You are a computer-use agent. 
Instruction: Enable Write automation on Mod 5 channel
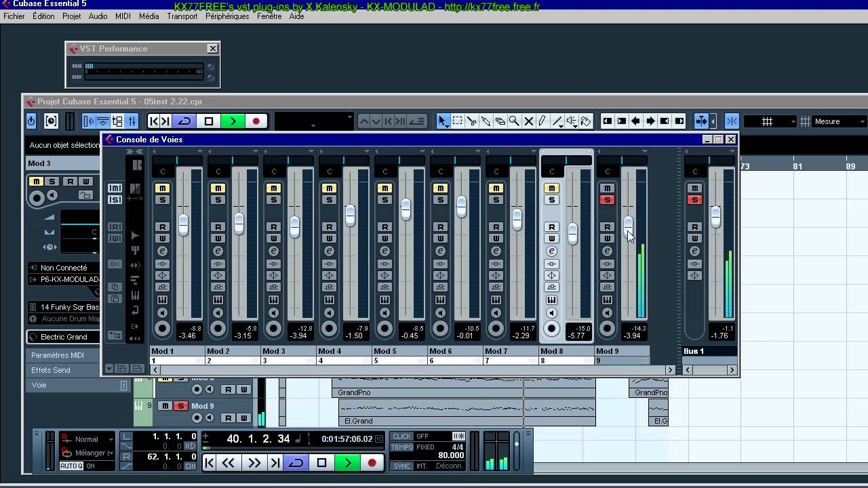click(x=385, y=239)
